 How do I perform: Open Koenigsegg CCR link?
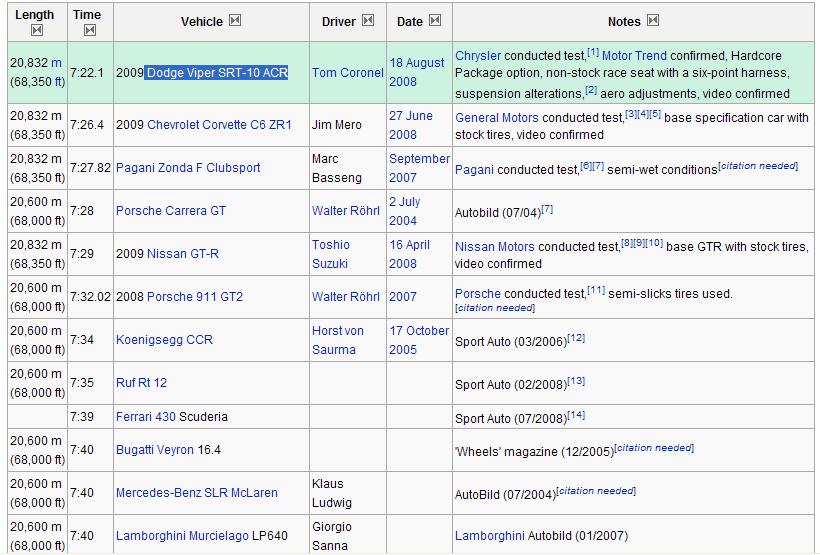pyautogui.click(x=164, y=339)
